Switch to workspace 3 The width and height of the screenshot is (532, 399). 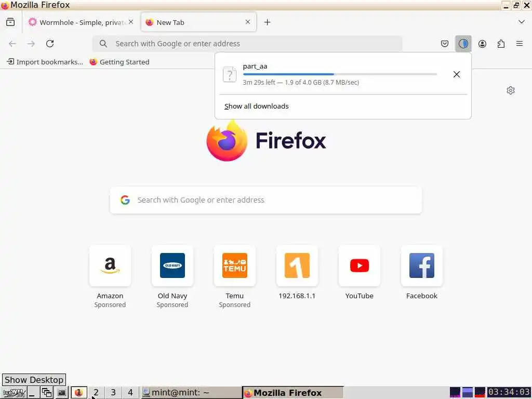pos(113,393)
